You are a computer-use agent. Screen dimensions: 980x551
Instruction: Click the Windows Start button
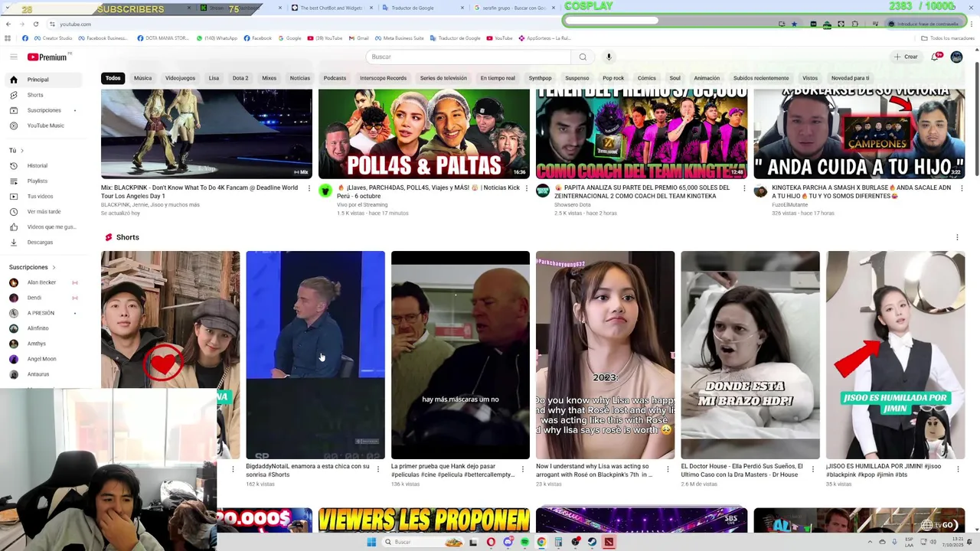[x=371, y=542]
